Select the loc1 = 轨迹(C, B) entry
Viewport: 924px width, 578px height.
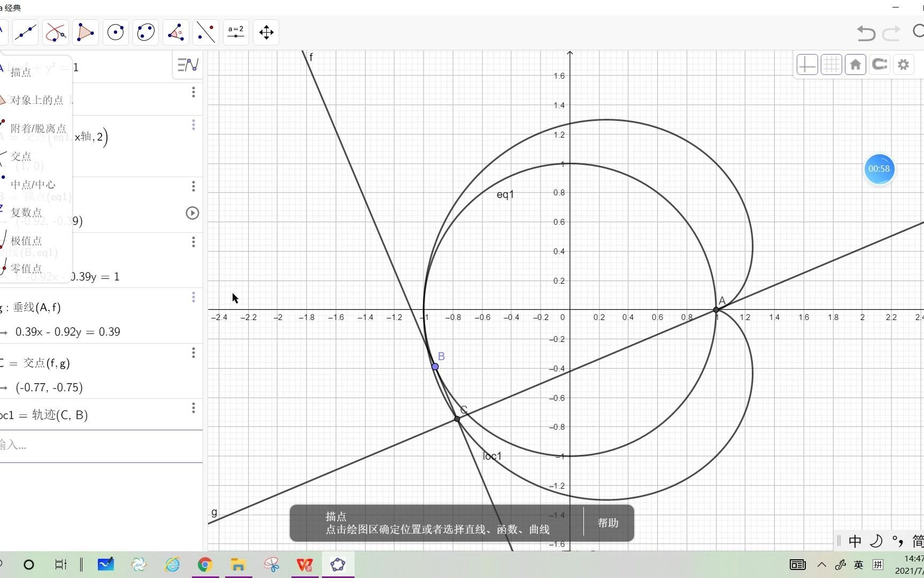[44, 415]
